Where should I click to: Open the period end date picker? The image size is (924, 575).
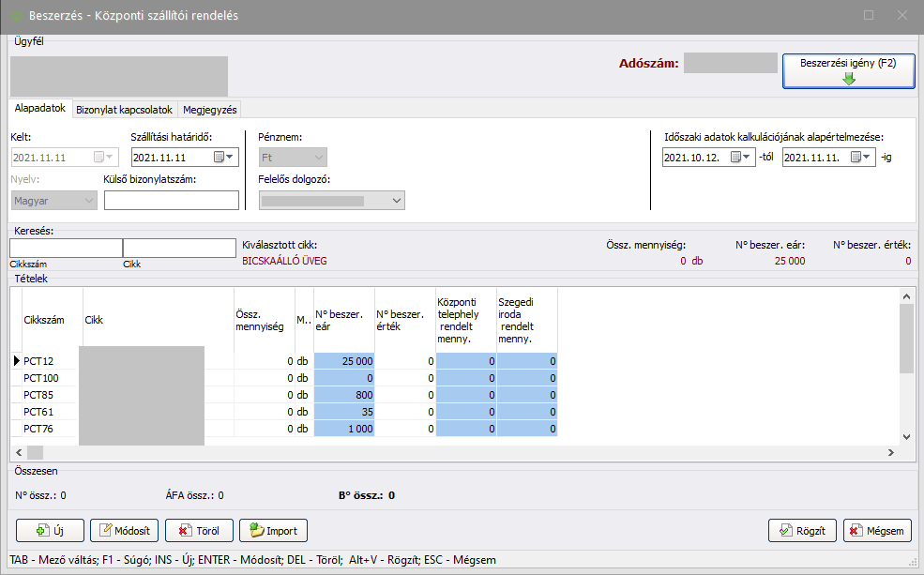[861, 158]
